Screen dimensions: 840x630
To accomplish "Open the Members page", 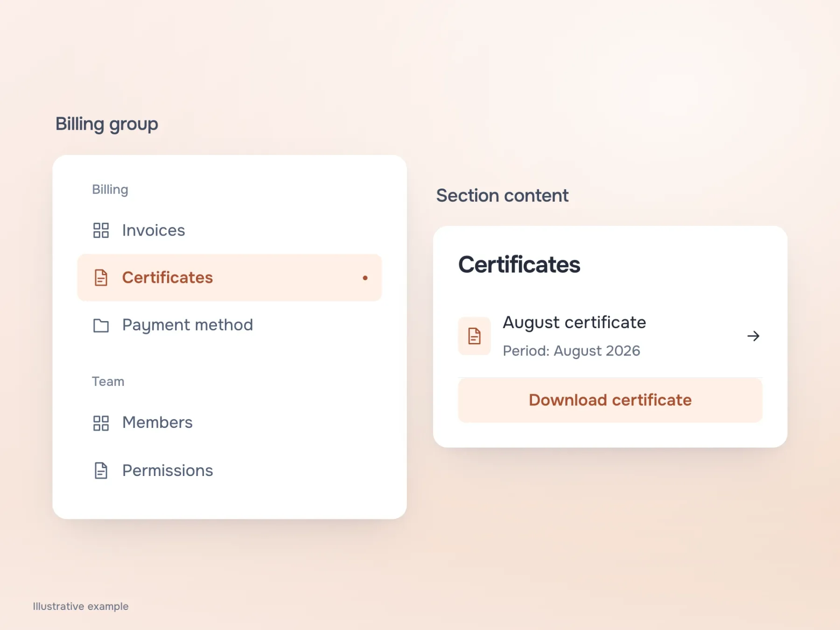I will pyautogui.click(x=230, y=423).
